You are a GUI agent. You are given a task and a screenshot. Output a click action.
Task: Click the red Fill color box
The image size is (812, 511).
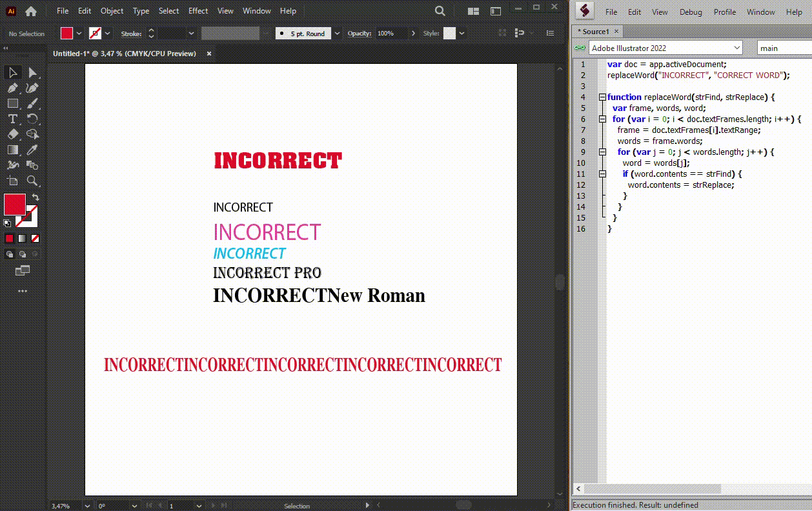click(x=15, y=204)
